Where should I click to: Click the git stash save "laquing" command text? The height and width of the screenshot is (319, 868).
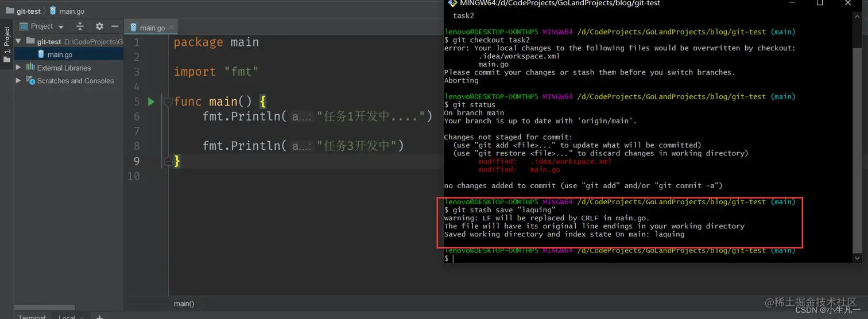[x=504, y=210]
